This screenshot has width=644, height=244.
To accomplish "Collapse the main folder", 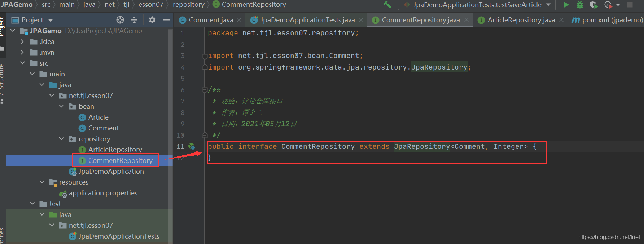I will pos(32,74).
